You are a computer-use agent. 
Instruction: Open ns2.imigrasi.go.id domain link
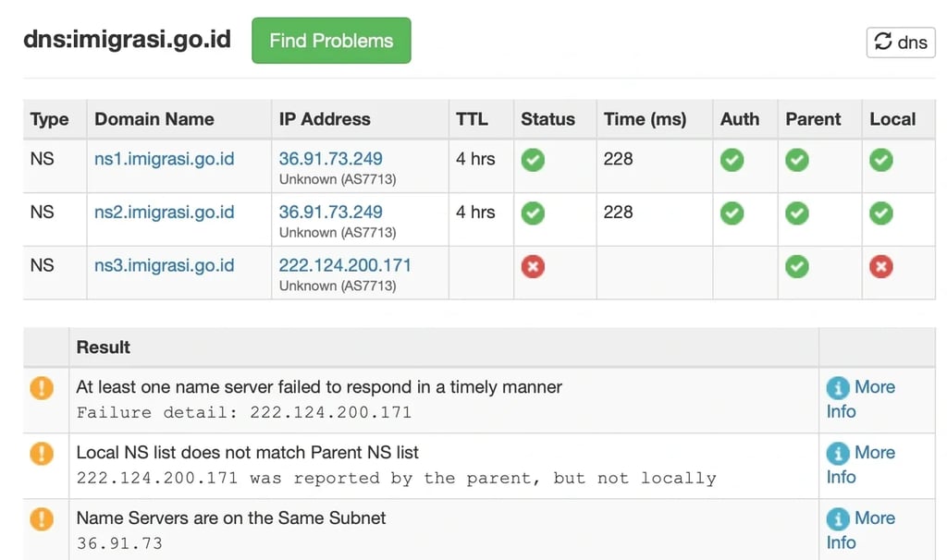tap(164, 213)
